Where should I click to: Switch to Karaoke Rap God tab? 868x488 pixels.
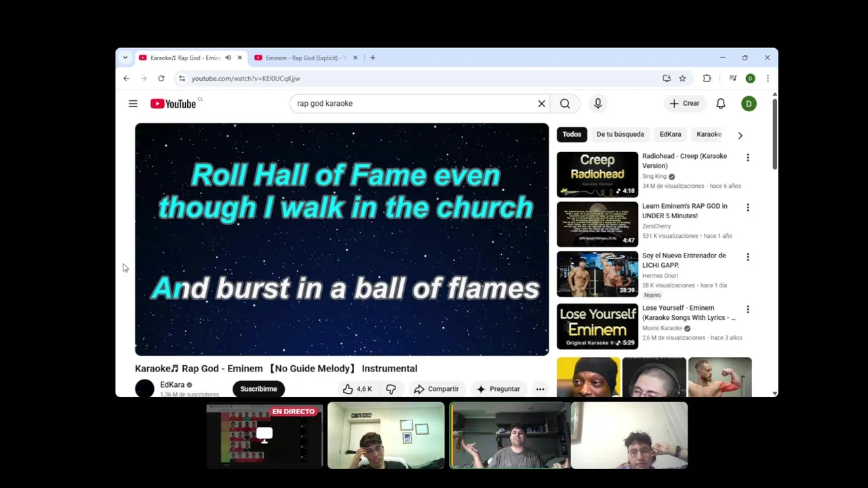pyautogui.click(x=184, y=58)
